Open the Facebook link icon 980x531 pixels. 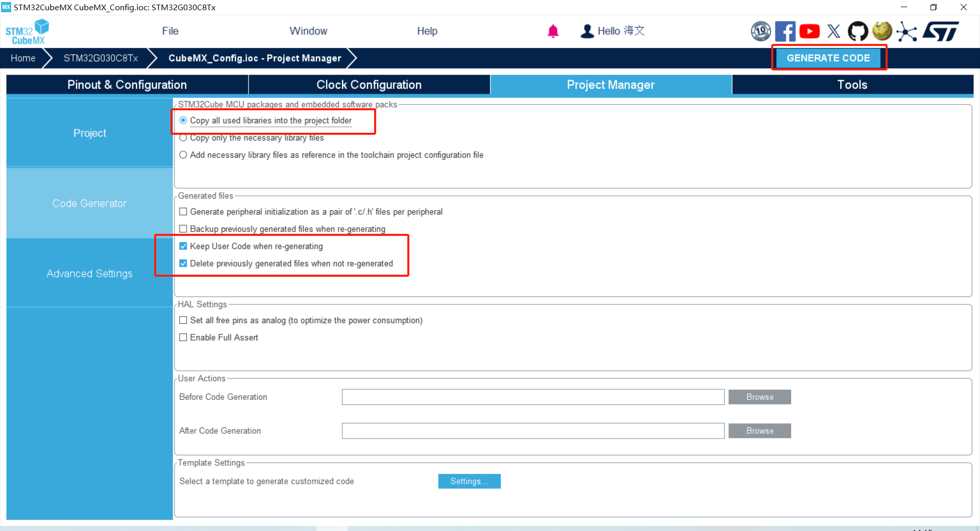pos(785,32)
